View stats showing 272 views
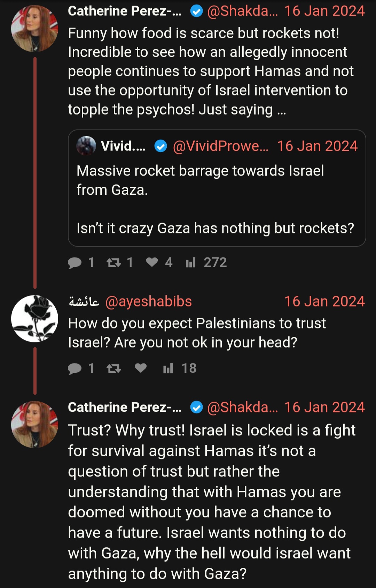 tap(206, 262)
